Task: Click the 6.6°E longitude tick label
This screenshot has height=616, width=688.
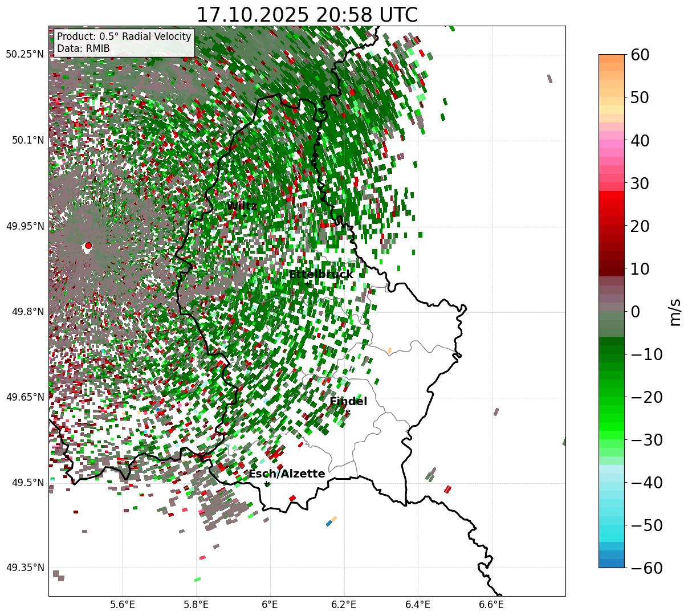Action: coord(491,605)
